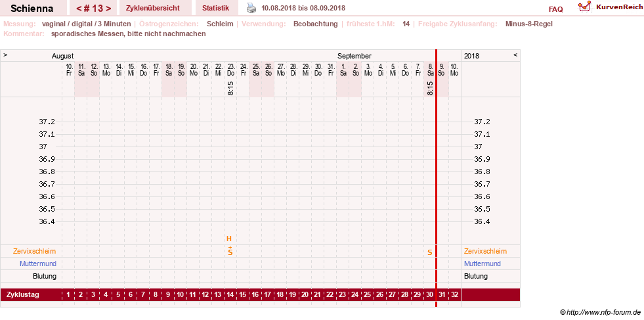Select the date header 8. Sa
This screenshot has height=320, width=644.
tap(429, 70)
